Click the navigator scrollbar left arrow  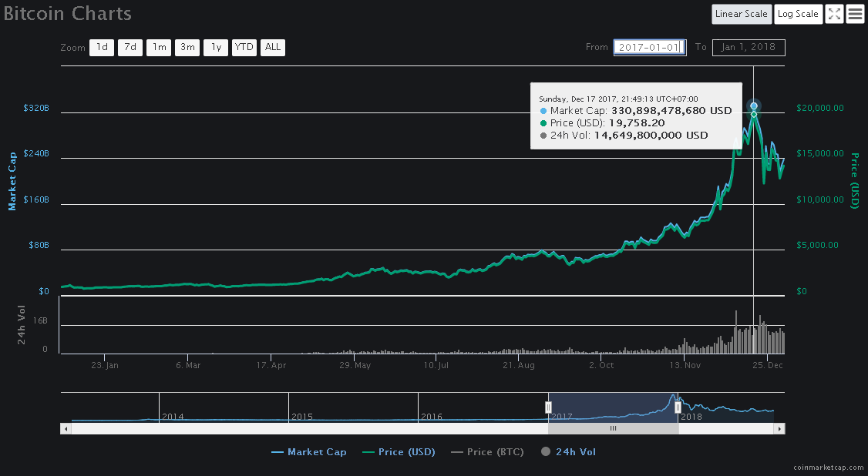pyautogui.click(x=66, y=428)
